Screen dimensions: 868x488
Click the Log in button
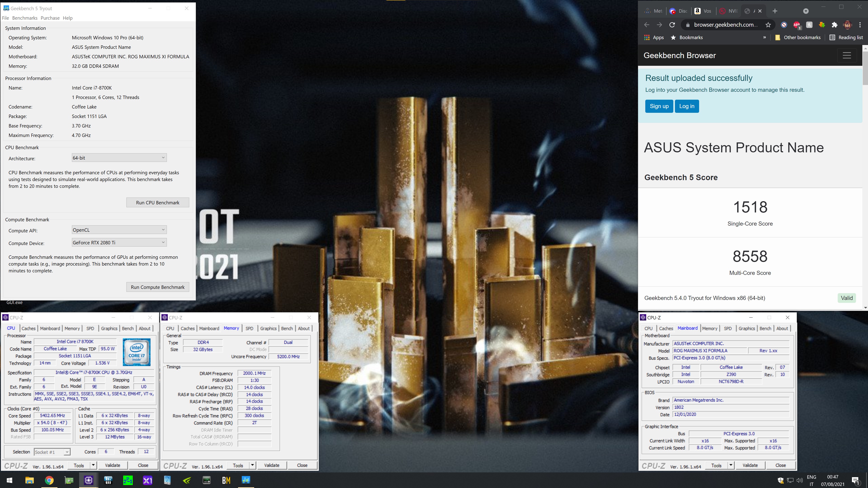point(687,106)
